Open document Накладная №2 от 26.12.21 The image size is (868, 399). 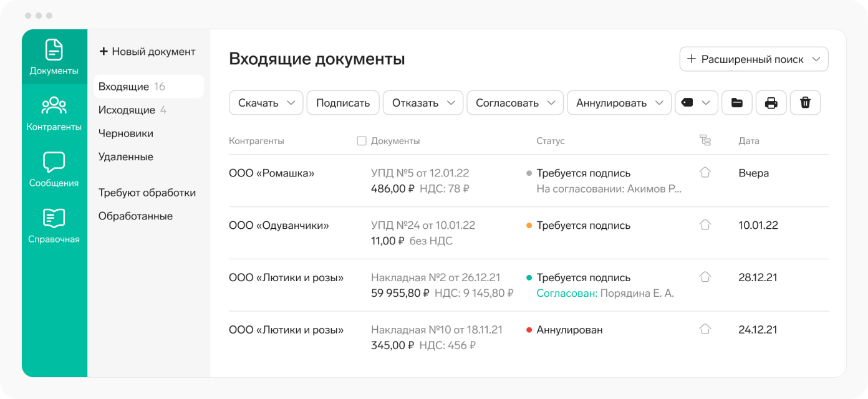pos(435,277)
